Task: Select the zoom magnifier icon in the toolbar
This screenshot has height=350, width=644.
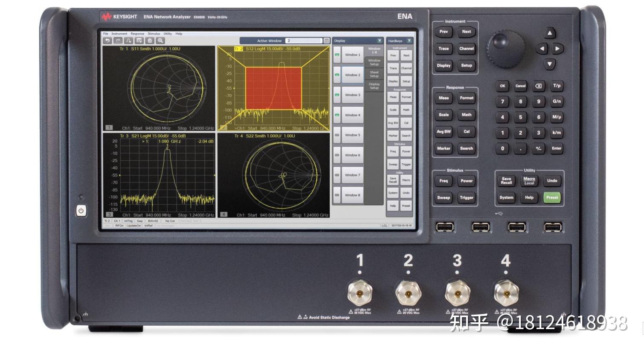Action: coord(160,40)
